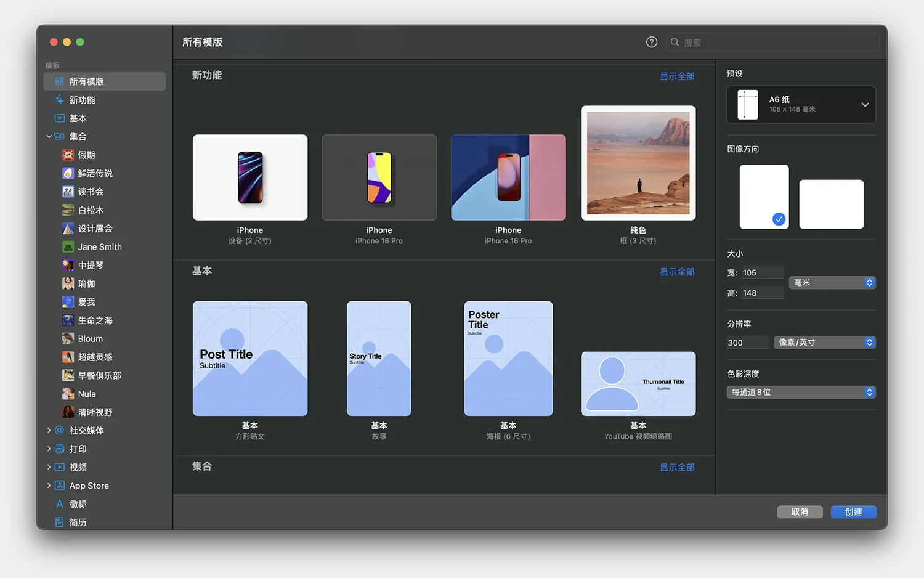
Task: Click the 新功能 sparkle icon
Action: coord(60,100)
